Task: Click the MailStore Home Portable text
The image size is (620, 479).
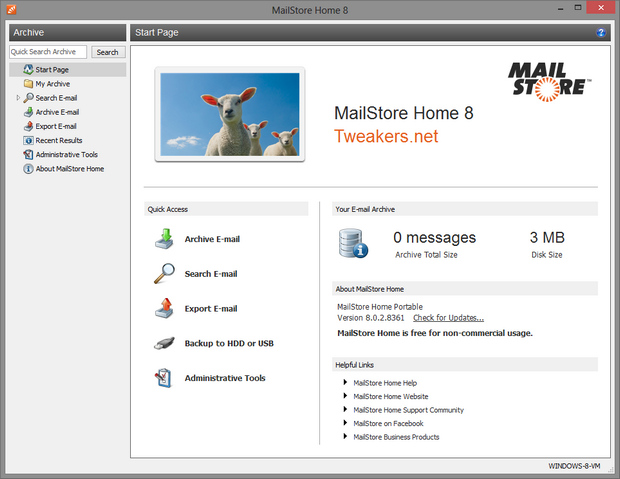Action: tap(380, 307)
